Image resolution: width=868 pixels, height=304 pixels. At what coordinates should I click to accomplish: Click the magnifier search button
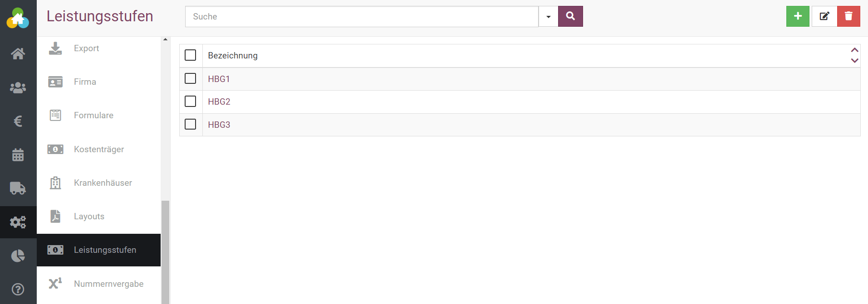point(570,16)
